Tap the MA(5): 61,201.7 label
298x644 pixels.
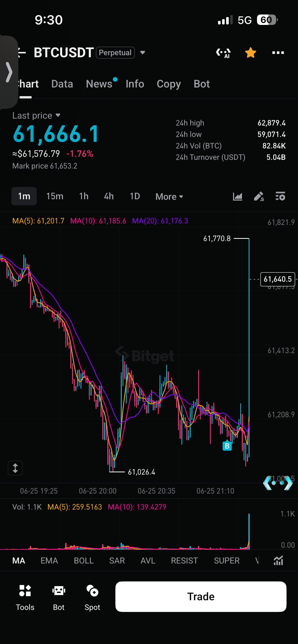(x=38, y=221)
